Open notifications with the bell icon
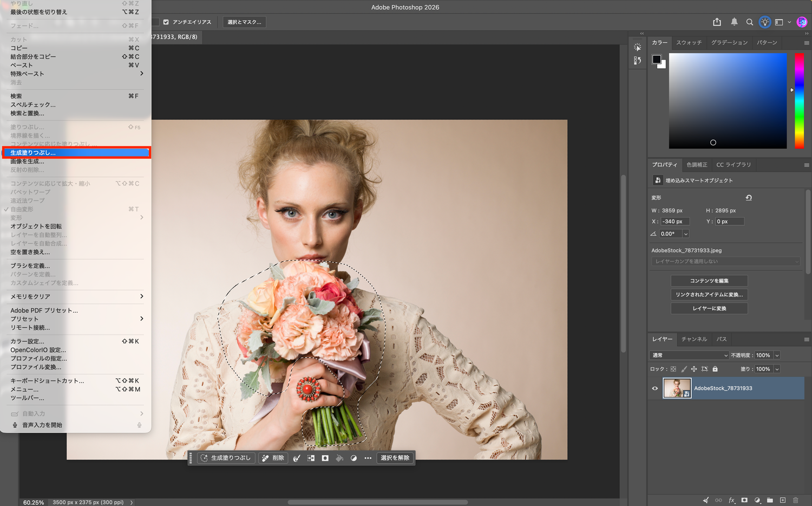812x506 pixels. pyautogui.click(x=734, y=22)
